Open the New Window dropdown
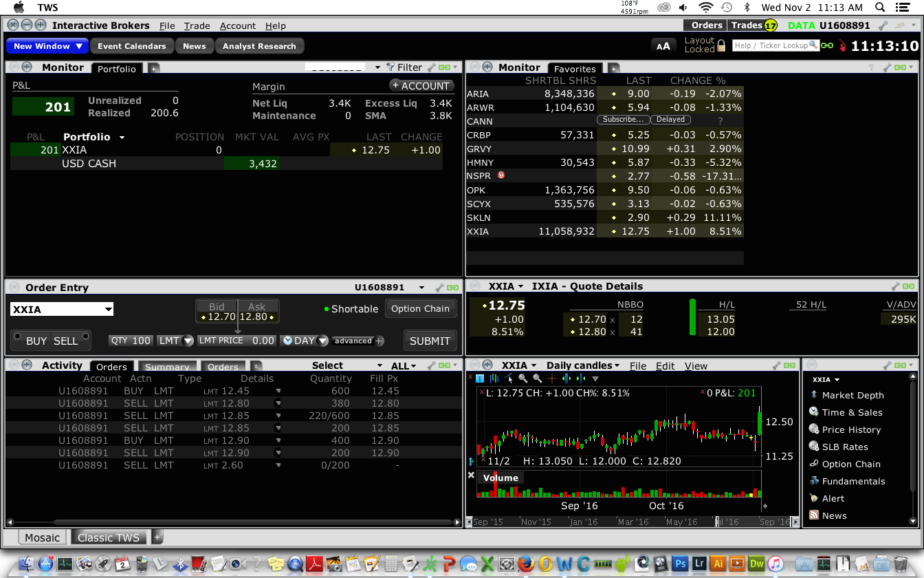The width and height of the screenshot is (924, 578). [47, 46]
